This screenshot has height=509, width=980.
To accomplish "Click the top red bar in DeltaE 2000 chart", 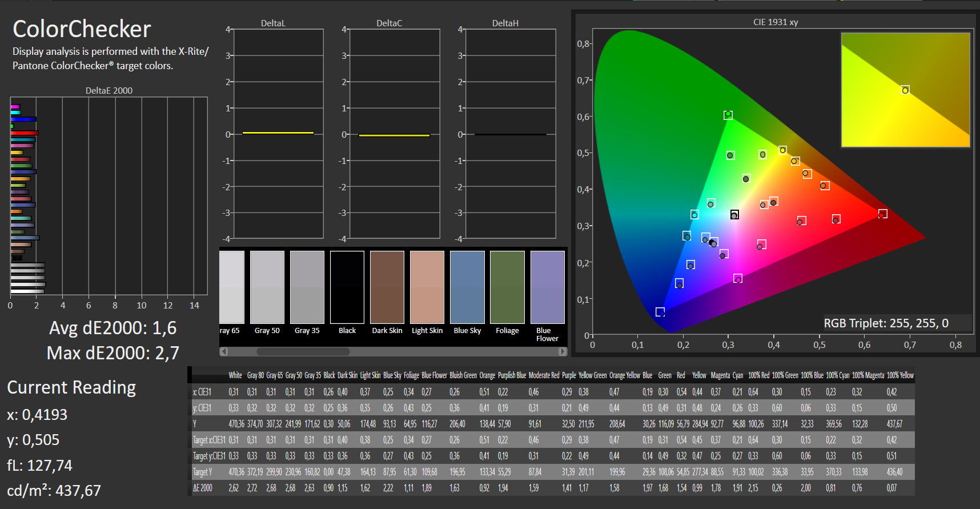I will [24, 133].
